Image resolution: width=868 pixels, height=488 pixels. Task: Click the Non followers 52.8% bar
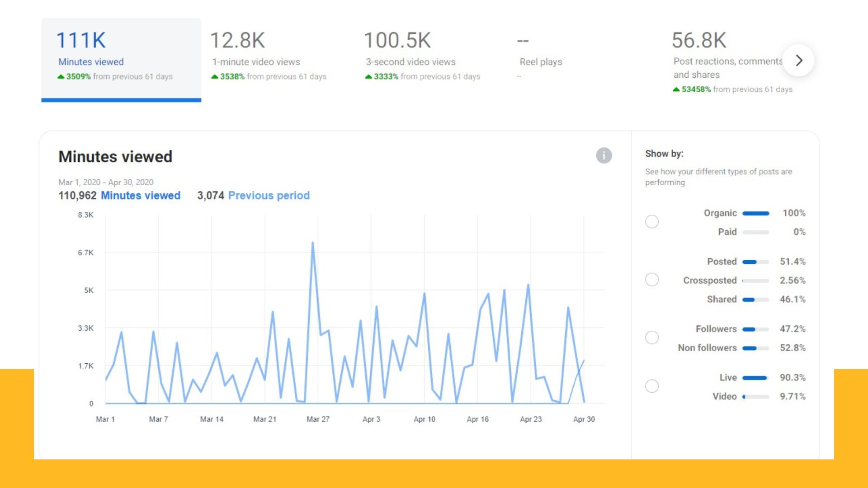pyautogui.click(x=755, y=348)
